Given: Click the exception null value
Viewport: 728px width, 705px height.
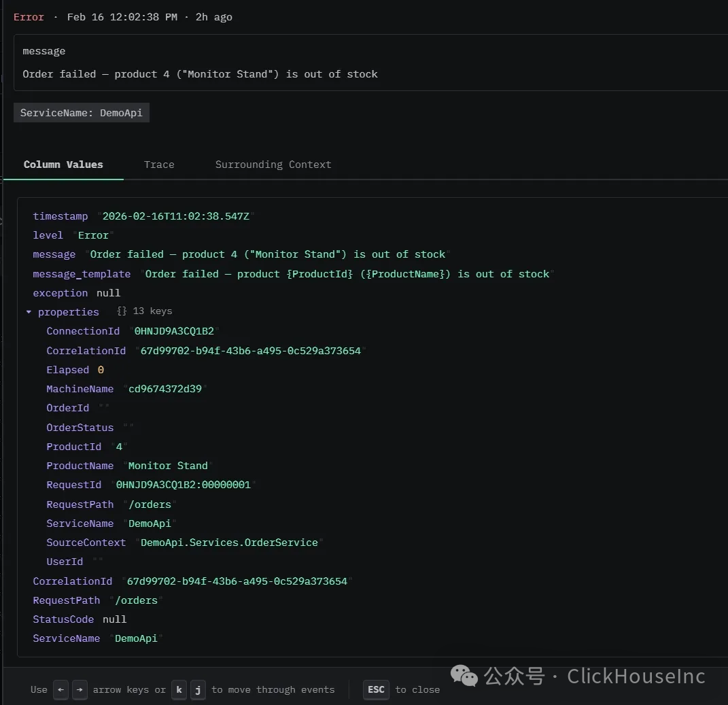Looking at the screenshot, I should click(108, 293).
